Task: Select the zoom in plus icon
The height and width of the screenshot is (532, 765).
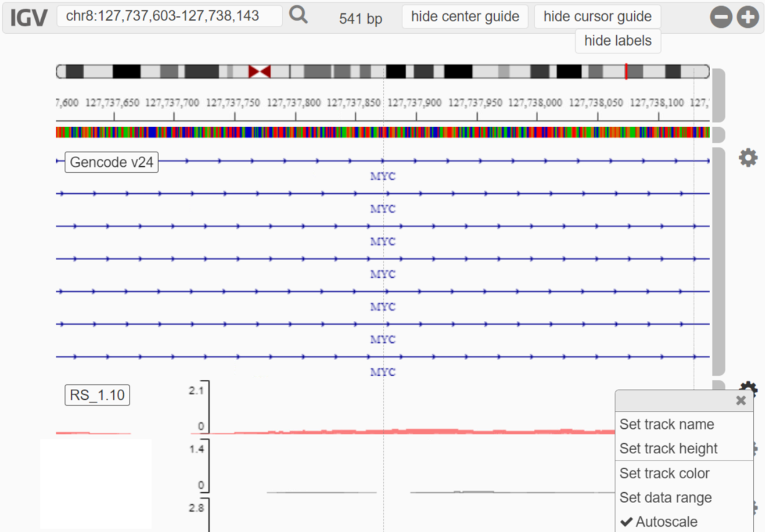Action: point(748,17)
